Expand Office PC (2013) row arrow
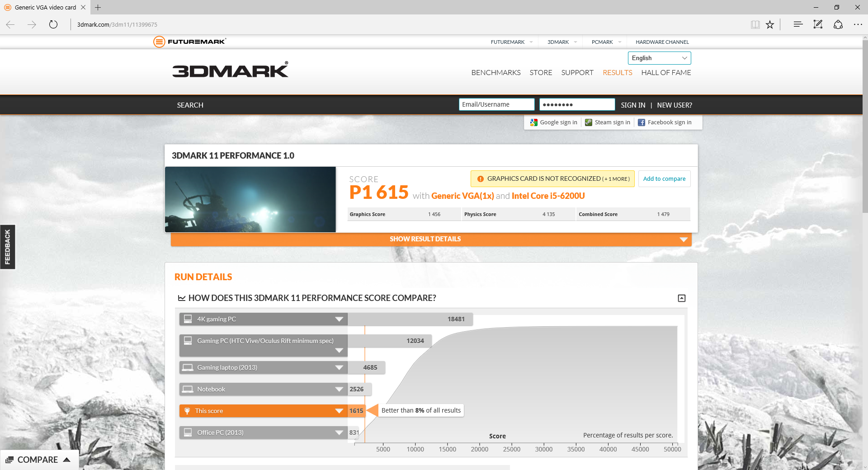Image resolution: width=868 pixels, height=470 pixels. coord(339,432)
